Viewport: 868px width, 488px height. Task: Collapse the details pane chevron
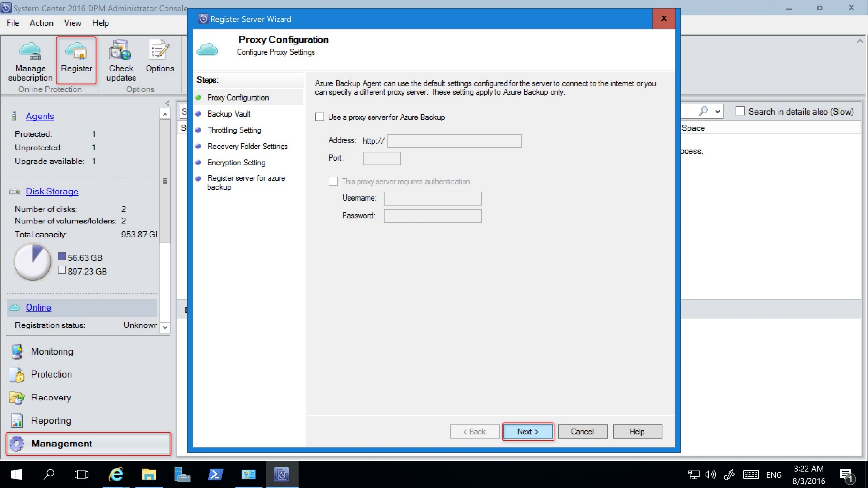(860, 41)
